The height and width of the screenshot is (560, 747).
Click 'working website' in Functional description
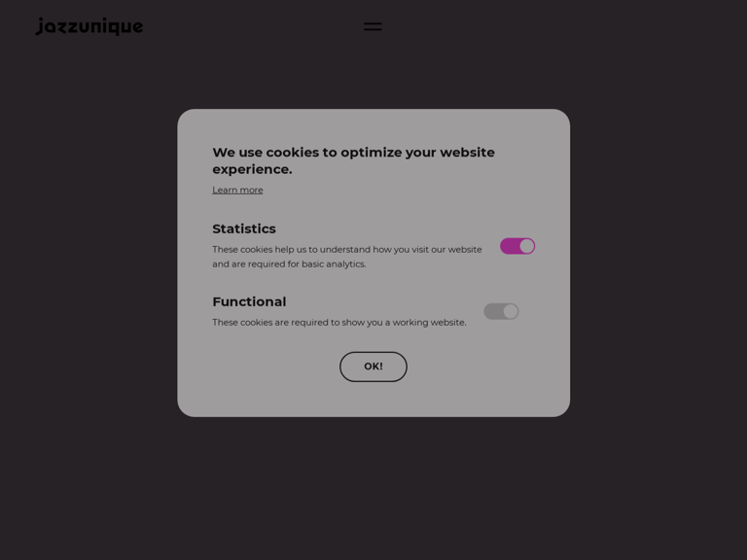pyautogui.click(x=429, y=323)
